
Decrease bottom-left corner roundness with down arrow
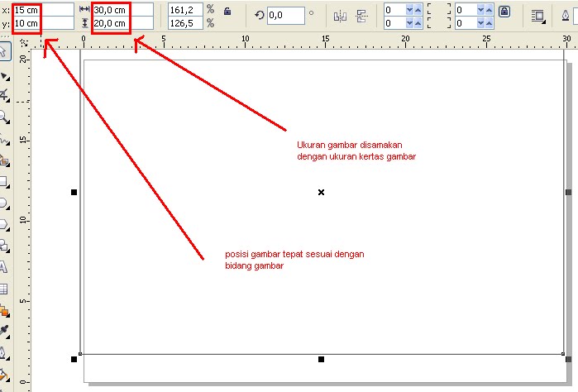409,23
